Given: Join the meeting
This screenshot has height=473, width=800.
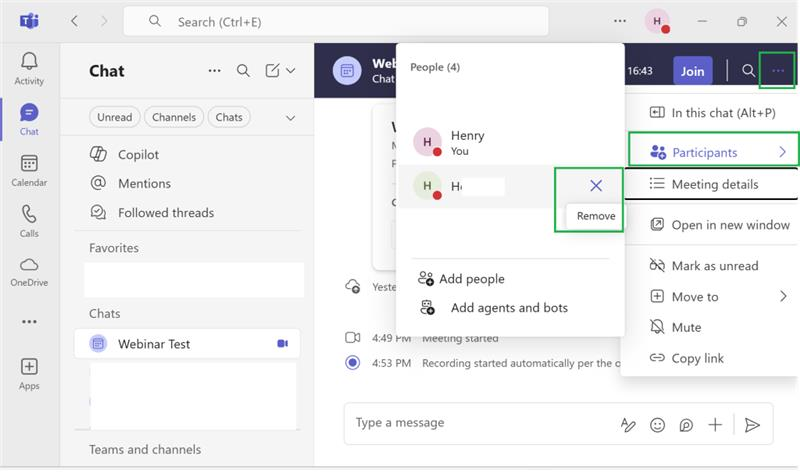Looking at the screenshot, I should [692, 71].
